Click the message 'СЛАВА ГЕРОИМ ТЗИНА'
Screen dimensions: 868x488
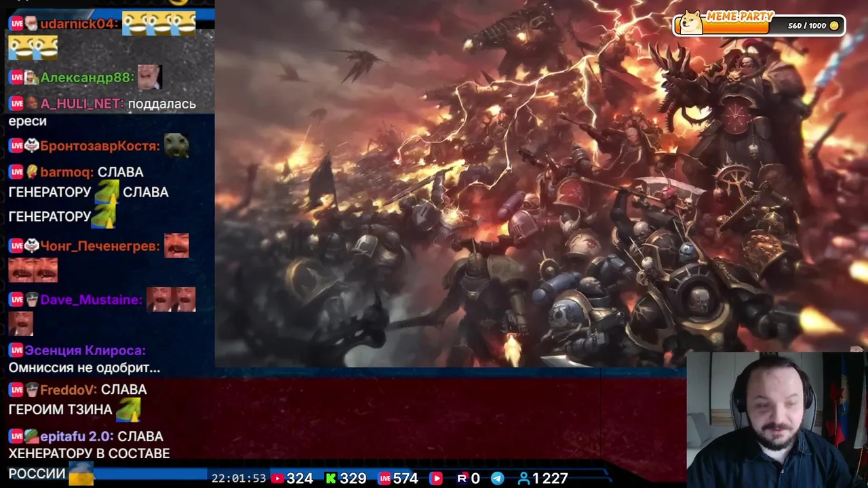click(x=77, y=400)
